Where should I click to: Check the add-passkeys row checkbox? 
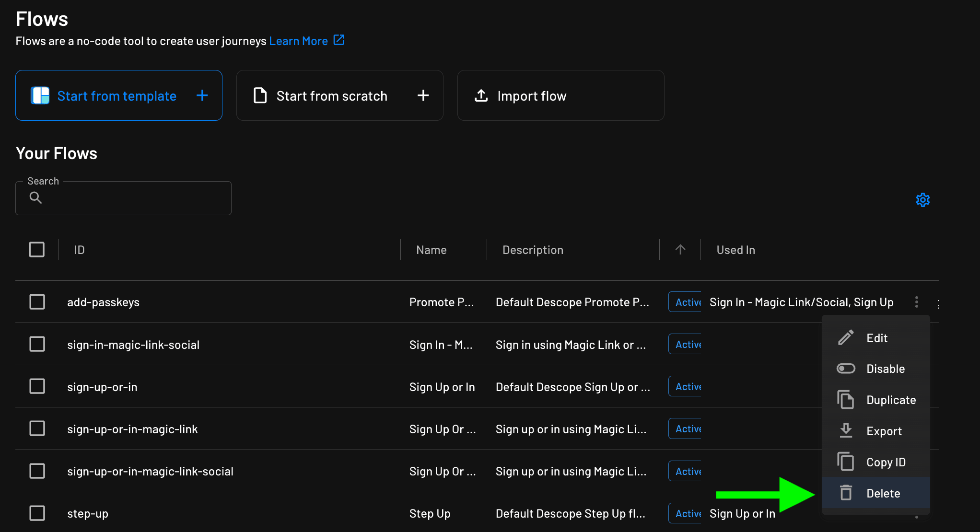[37, 302]
